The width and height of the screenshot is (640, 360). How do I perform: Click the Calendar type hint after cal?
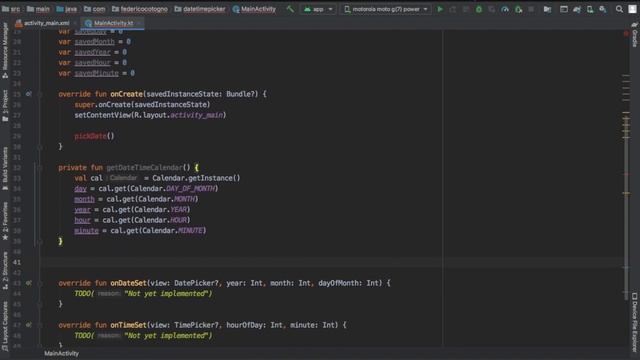(x=124, y=178)
